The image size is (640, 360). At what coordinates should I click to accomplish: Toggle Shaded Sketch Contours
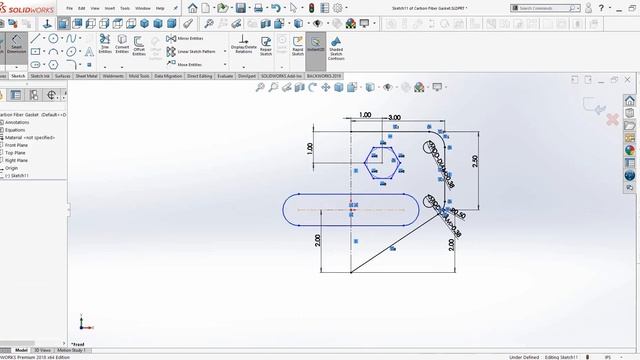click(336, 48)
